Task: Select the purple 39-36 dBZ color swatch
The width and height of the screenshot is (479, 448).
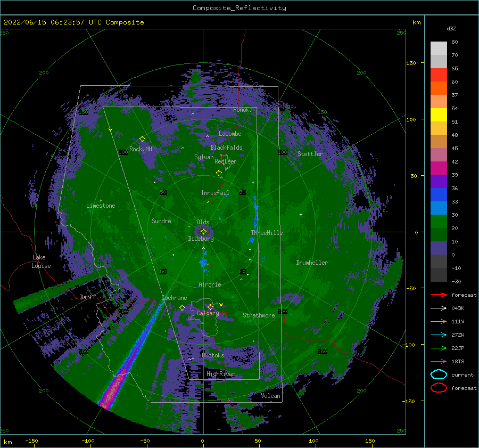Action: point(439,181)
